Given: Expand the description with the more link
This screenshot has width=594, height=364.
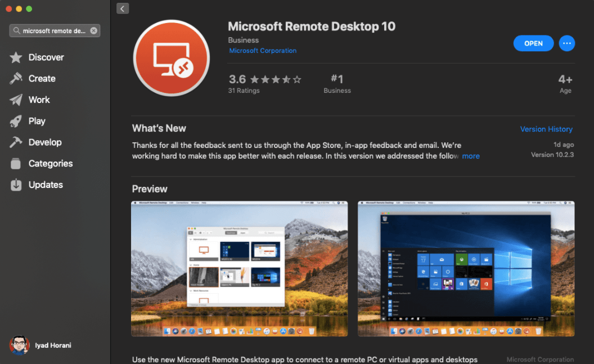Looking at the screenshot, I should [471, 156].
